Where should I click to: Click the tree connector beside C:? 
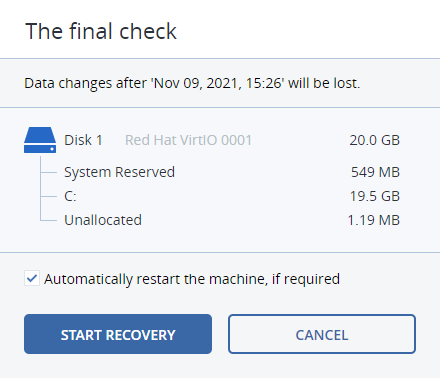click(x=49, y=196)
